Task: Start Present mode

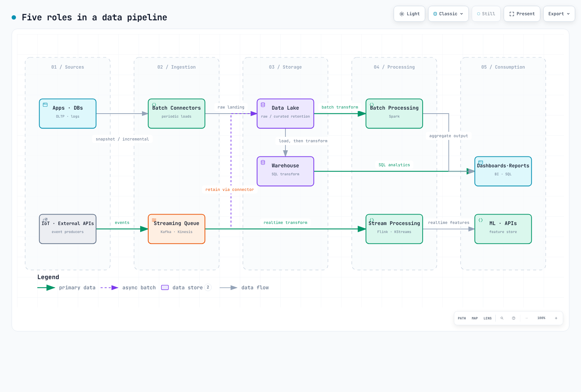Action: pyautogui.click(x=522, y=14)
